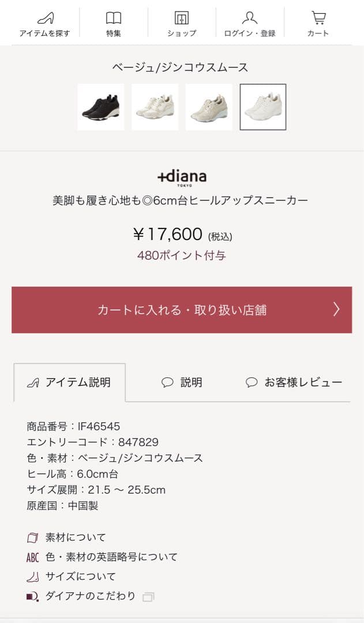
Task: Tap the ABC color abbreviation icon
Action: coord(33,557)
